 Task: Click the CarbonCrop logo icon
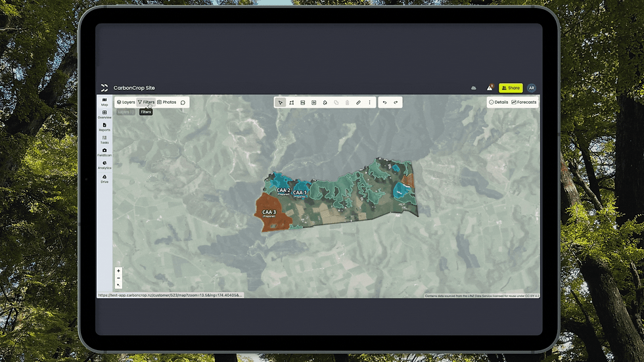pos(104,88)
